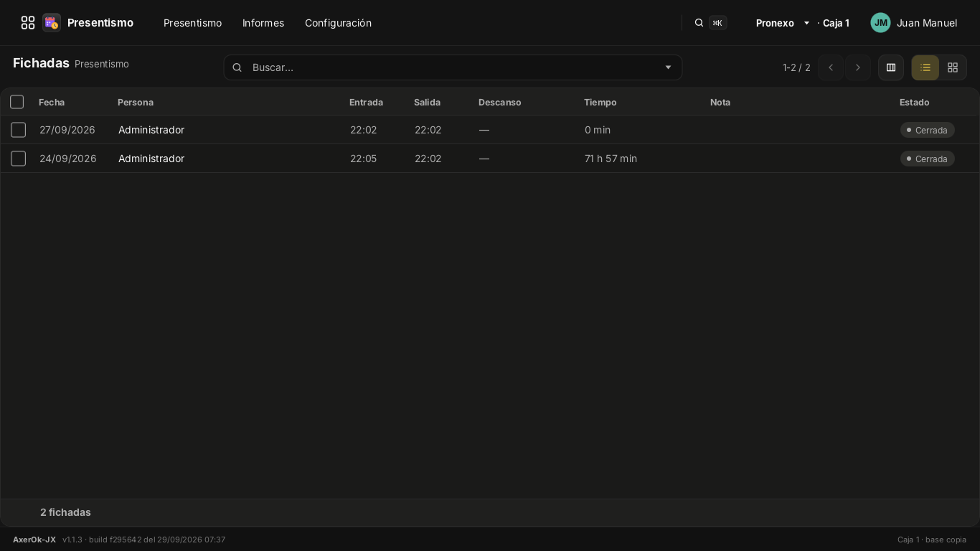Image resolution: width=980 pixels, height=551 pixels.
Task: Check the 24/09/2026 row checkbox
Action: [x=19, y=159]
